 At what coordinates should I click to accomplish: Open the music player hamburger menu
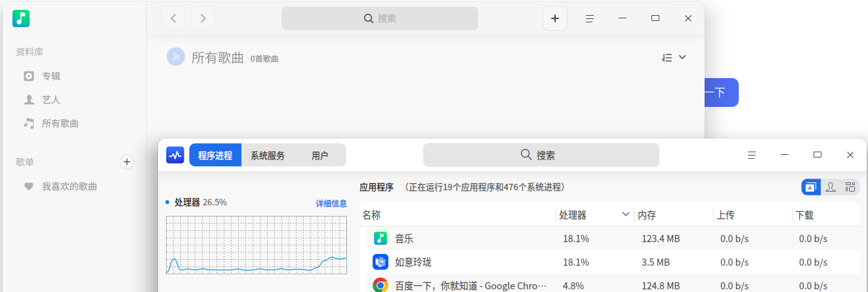(590, 18)
